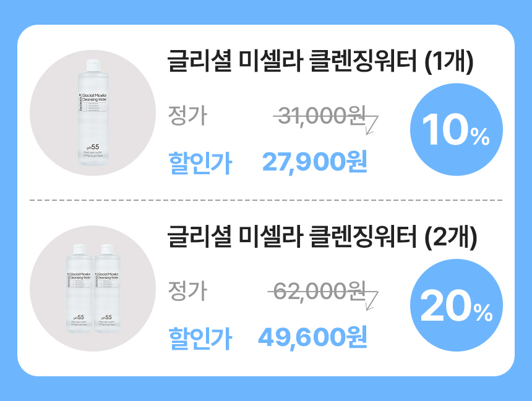Viewport: 532px width, 401px height.
Task: Select the 27,900원 discounted price
Action: pyautogui.click(x=315, y=163)
